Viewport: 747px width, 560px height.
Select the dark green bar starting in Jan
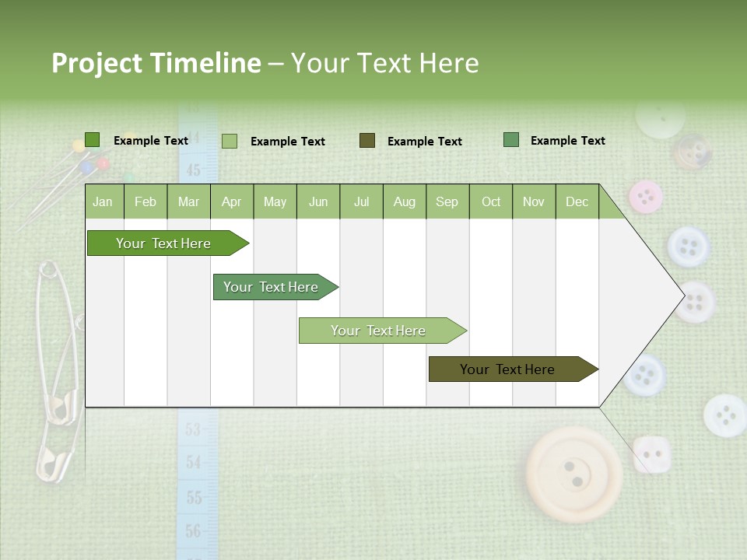click(163, 243)
